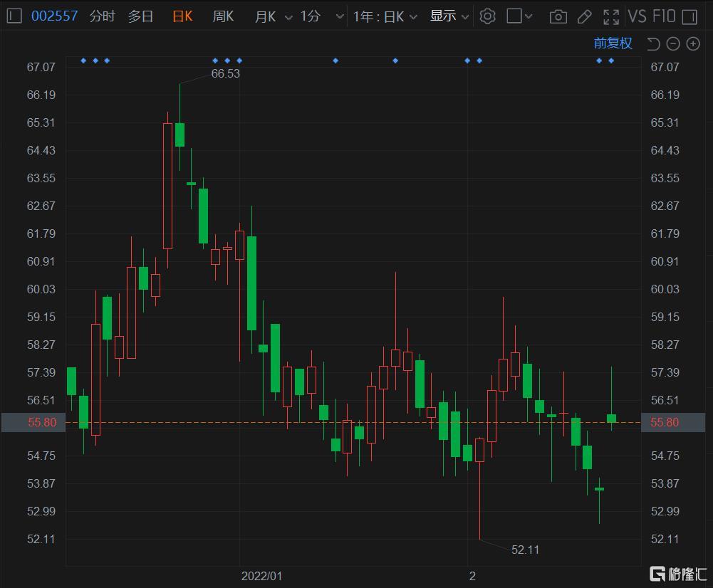Image resolution: width=713 pixels, height=588 pixels.
Task: Click the 前复权 adjustment button
Action: (613, 43)
